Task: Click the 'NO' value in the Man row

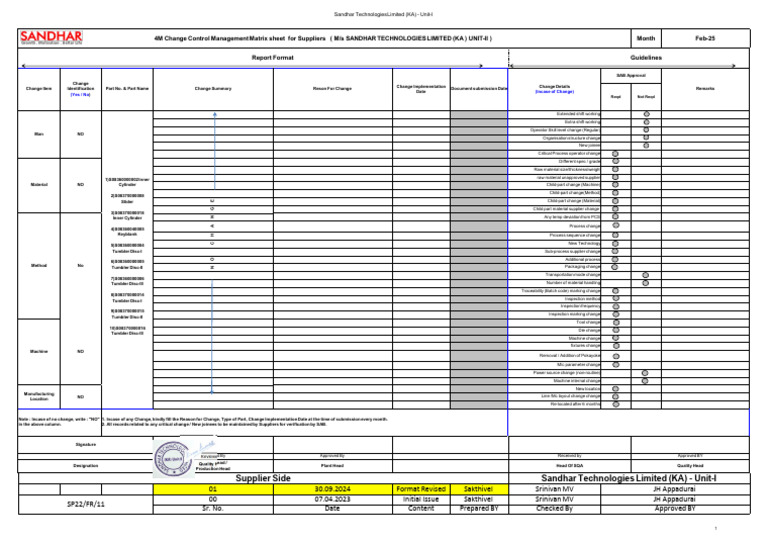Action: tap(80, 134)
